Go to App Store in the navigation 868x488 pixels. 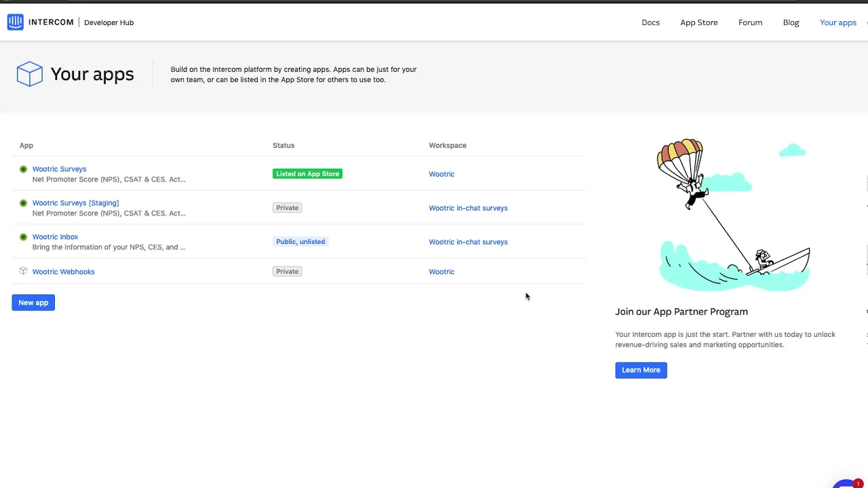tap(698, 22)
